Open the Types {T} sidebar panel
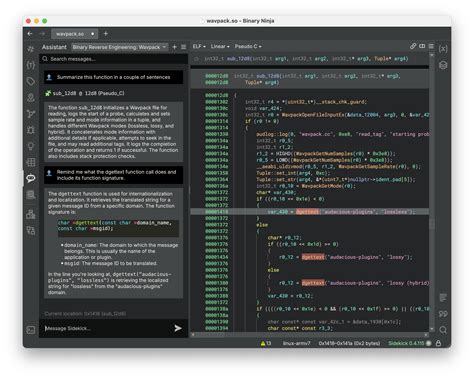This screenshot has height=378, width=474. tap(31, 65)
